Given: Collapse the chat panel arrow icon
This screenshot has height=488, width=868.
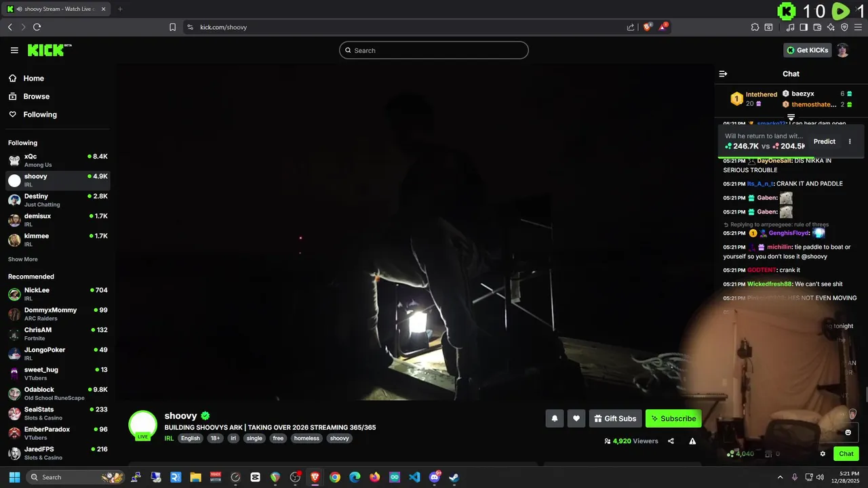Looking at the screenshot, I should (x=723, y=74).
